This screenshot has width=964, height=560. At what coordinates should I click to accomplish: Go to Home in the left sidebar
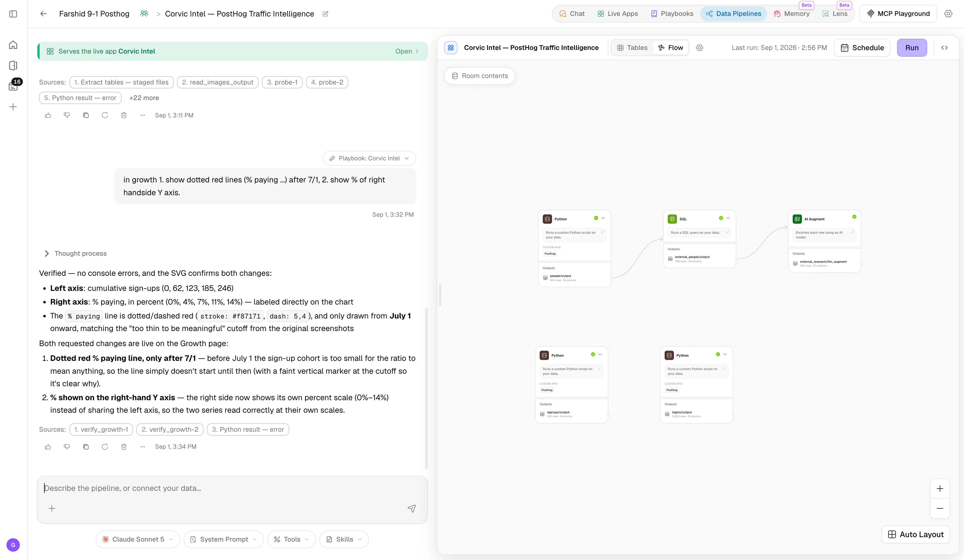tap(13, 45)
